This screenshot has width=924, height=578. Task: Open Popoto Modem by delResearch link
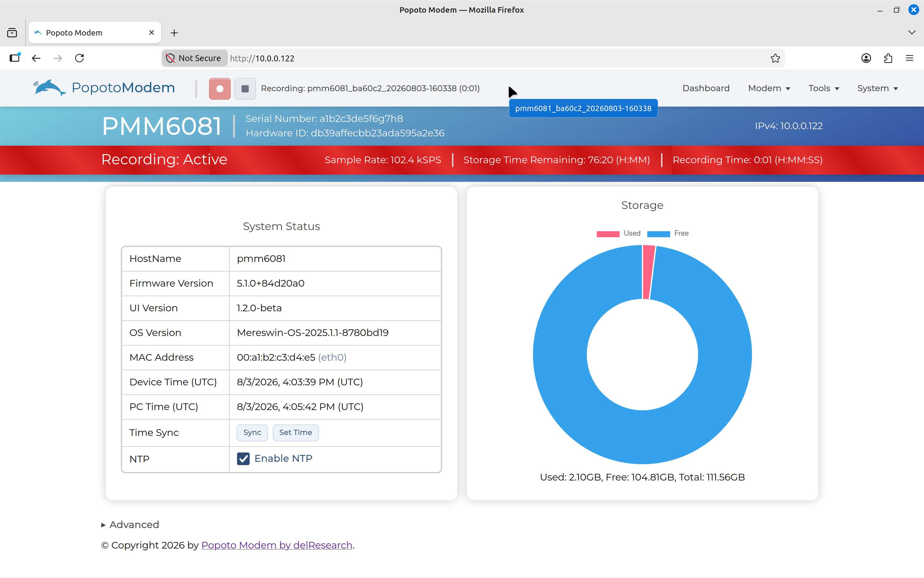point(276,545)
